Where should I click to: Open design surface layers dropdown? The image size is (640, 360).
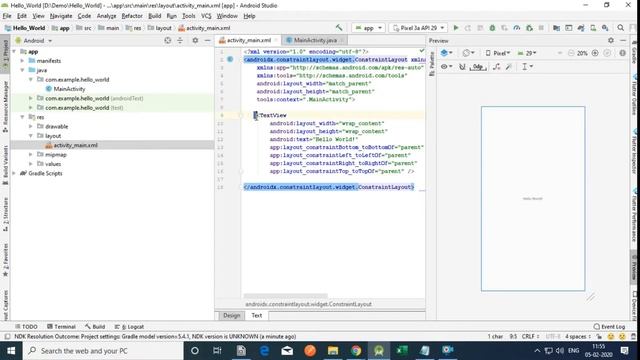[447, 53]
